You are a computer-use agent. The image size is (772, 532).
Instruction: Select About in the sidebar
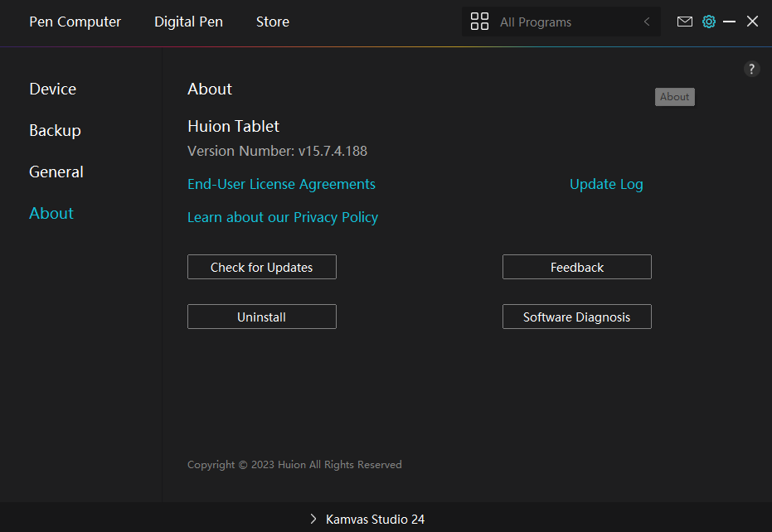point(51,213)
